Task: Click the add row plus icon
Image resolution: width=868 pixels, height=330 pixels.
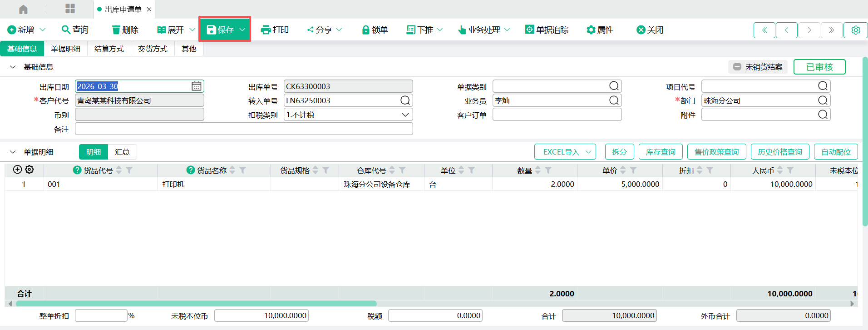Action: [x=17, y=170]
